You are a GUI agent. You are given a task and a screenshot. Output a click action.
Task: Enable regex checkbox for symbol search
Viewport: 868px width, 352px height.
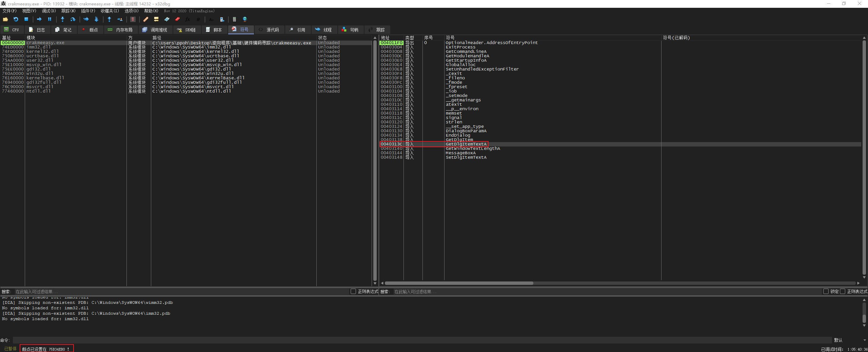(843, 292)
